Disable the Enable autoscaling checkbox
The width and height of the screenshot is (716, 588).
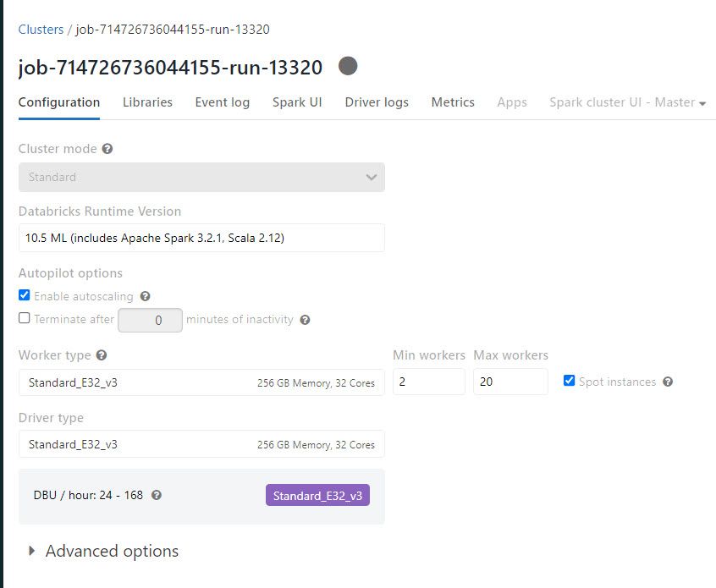(x=25, y=296)
